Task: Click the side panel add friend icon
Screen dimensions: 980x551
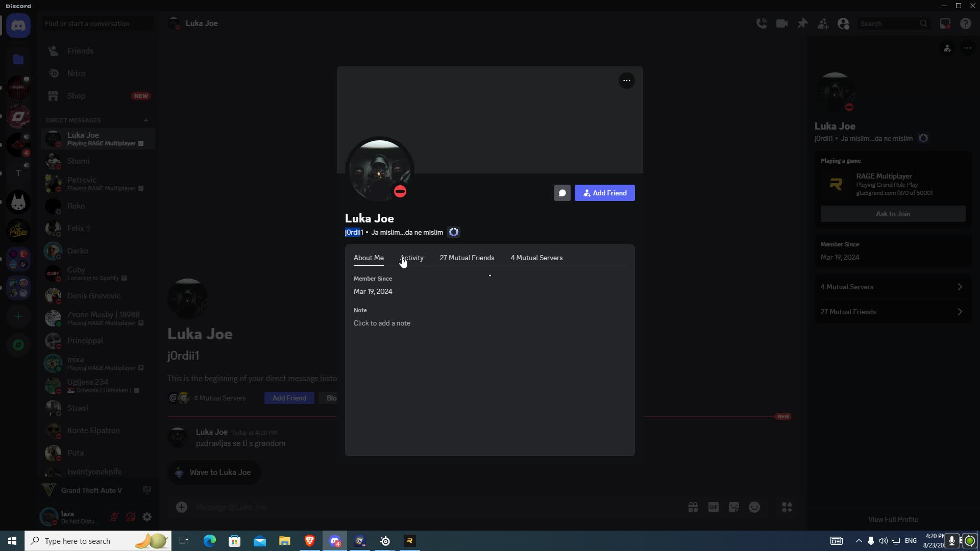Action: coord(947,48)
